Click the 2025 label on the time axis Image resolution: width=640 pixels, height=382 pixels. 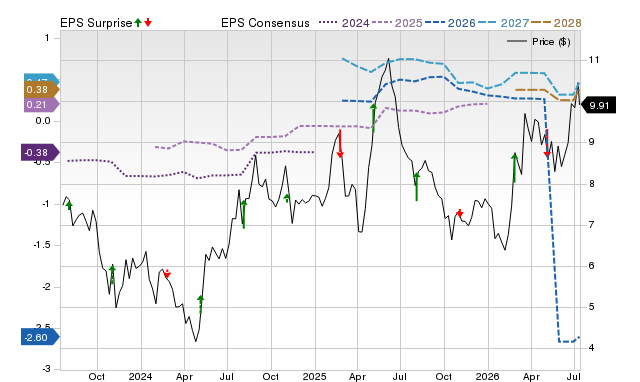315,376
